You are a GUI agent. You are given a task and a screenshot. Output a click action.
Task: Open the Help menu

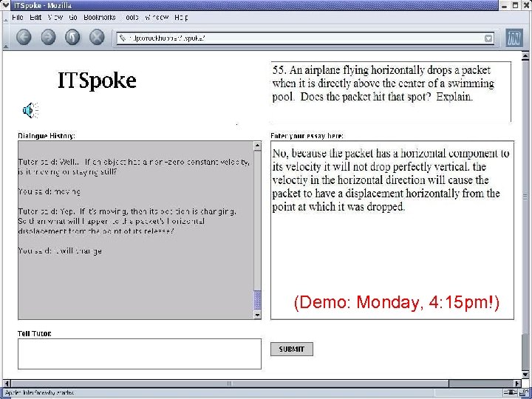[181, 17]
